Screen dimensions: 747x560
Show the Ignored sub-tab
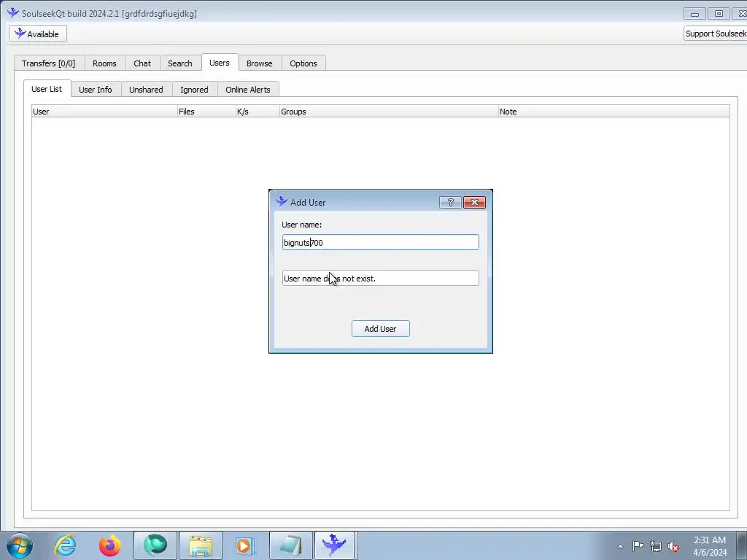point(194,90)
